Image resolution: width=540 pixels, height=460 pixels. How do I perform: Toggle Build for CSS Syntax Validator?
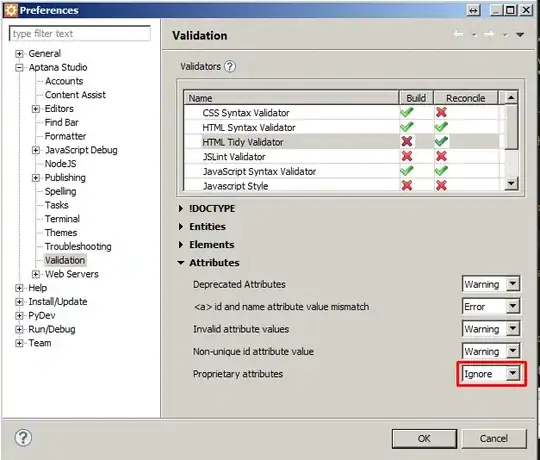point(407,112)
